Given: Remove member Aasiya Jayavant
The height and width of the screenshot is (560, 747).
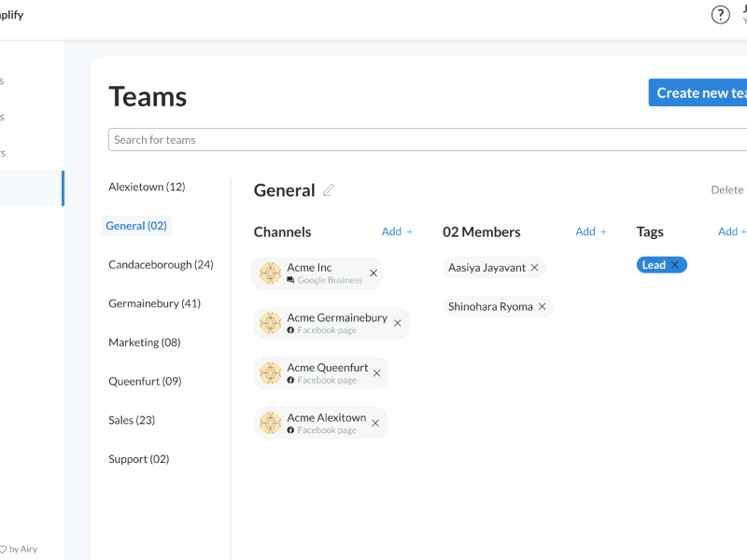Looking at the screenshot, I should (535, 268).
